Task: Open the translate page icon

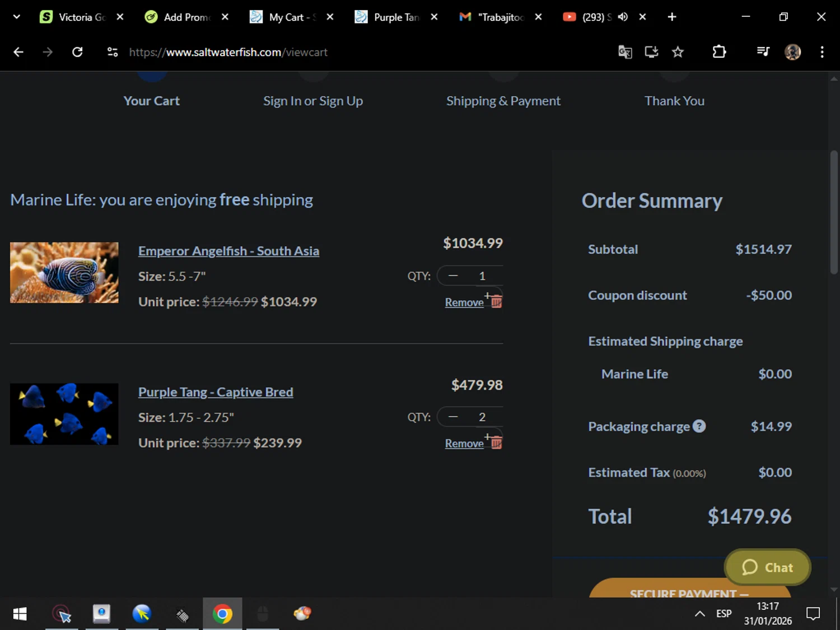Action: pos(625,52)
